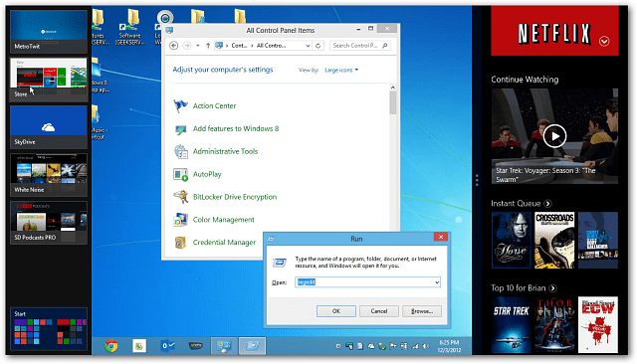
Task: Open Color Management link
Action: tap(223, 220)
